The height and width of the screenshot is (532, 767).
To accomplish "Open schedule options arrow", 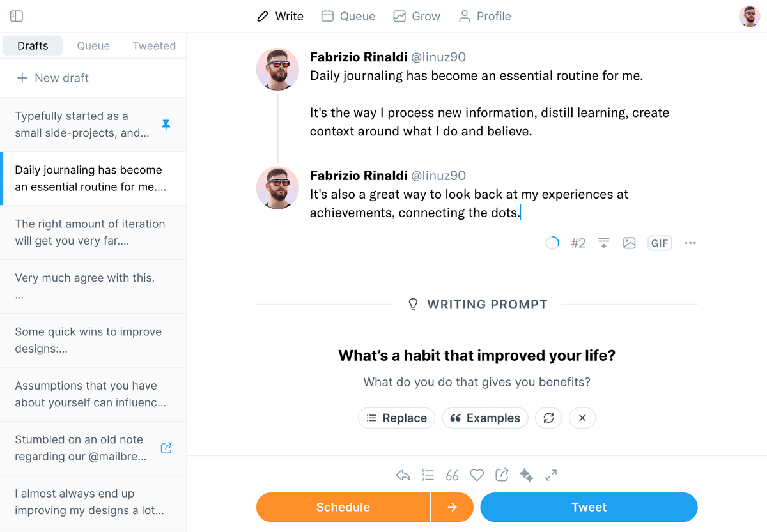I will (x=452, y=507).
